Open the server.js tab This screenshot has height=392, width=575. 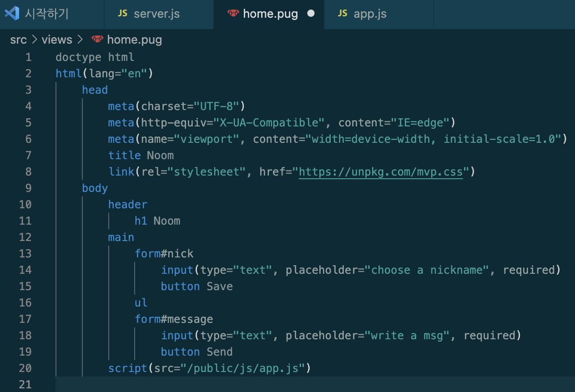click(x=159, y=14)
